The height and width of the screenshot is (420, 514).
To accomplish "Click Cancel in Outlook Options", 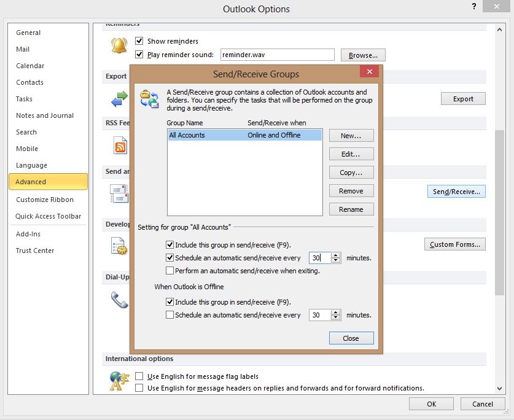I will click(483, 404).
